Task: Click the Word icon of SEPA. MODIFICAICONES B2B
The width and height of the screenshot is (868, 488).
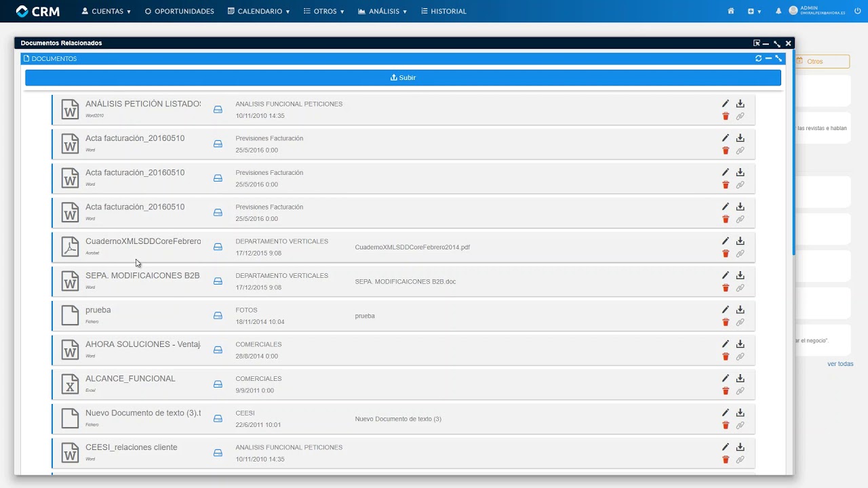Action: (71, 281)
